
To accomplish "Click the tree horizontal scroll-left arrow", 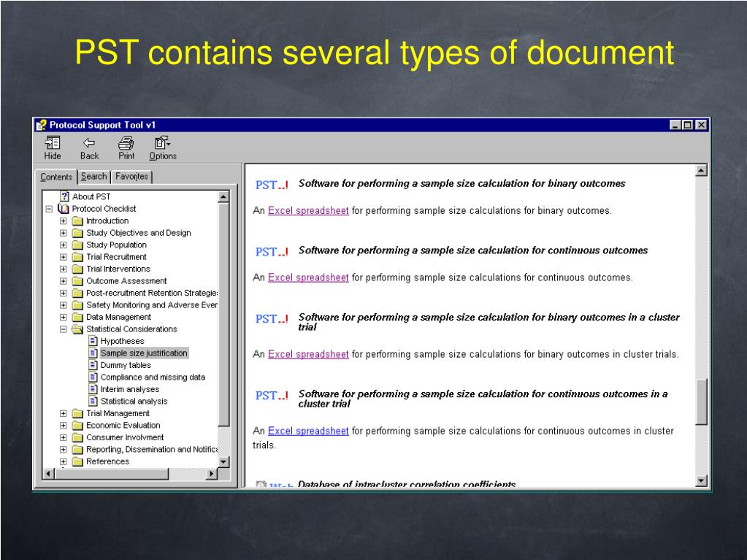I will [x=48, y=473].
